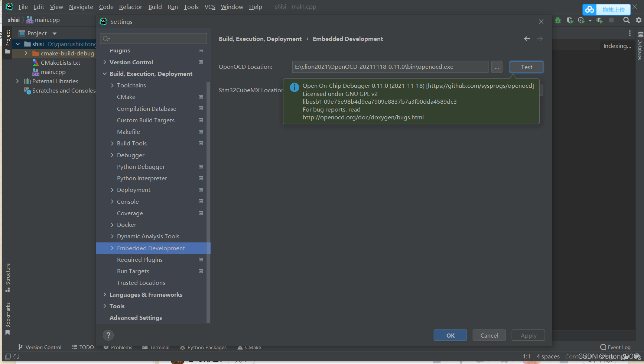This screenshot has height=364, width=644.
Task: Open the Build menu
Action: 155,7
